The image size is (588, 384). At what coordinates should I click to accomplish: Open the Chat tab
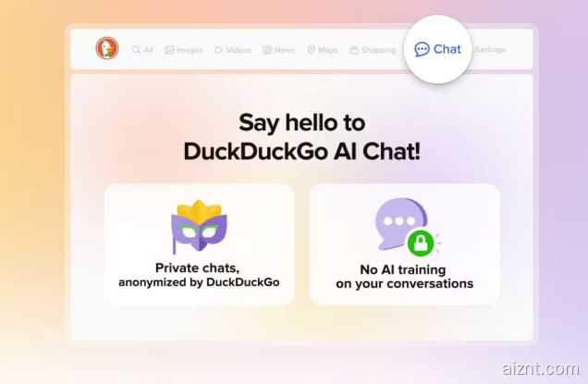pos(437,49)
